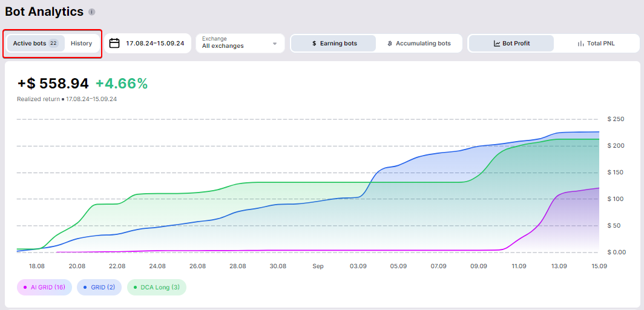The height and width of the screenshot is (310, 644).
Task: Click the 22 count badge on Active bots
Action: click(x=53, y=44)
